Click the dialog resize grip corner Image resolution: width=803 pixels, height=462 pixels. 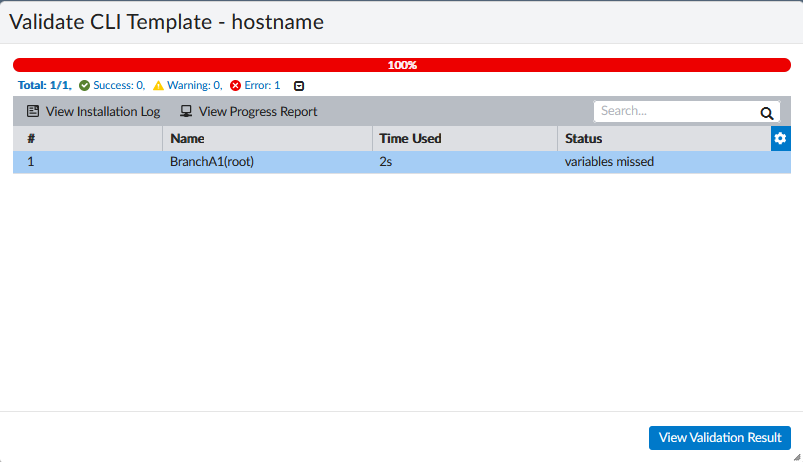click(797, 457)
